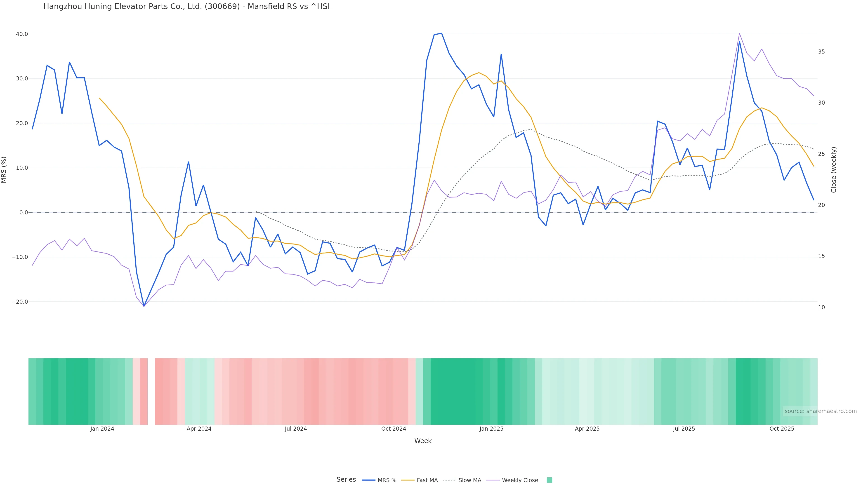Click the Week x-axis title
This screenshot has height=488, width=868.
point(423,441)
